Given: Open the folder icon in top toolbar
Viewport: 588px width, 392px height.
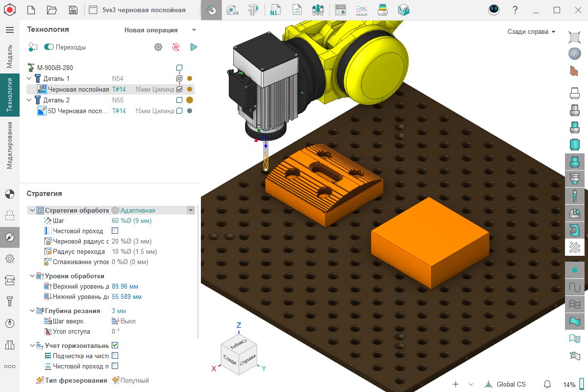Looking at the screenshot, I should (x=51, y=10).
